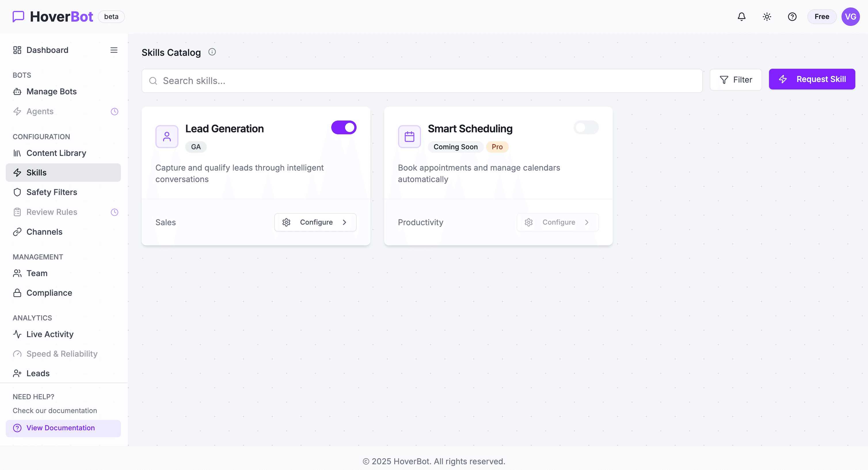Screen dimensions: 868x470
Task: Click the Live Activity waveform icon
Action: (17, 334)
